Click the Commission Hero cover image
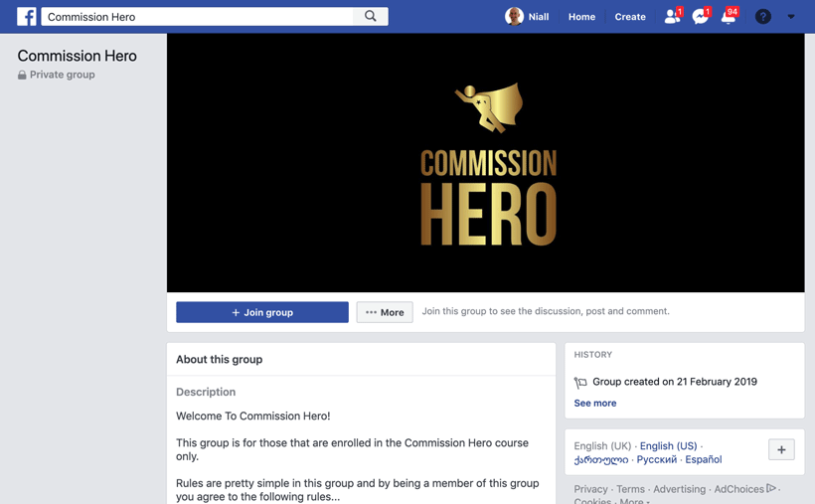 click(485, 163)
